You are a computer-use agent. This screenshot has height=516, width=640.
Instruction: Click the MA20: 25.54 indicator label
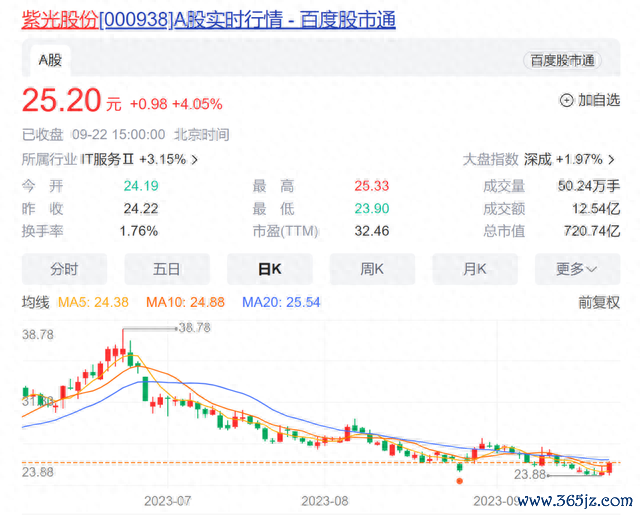(281, 302)
